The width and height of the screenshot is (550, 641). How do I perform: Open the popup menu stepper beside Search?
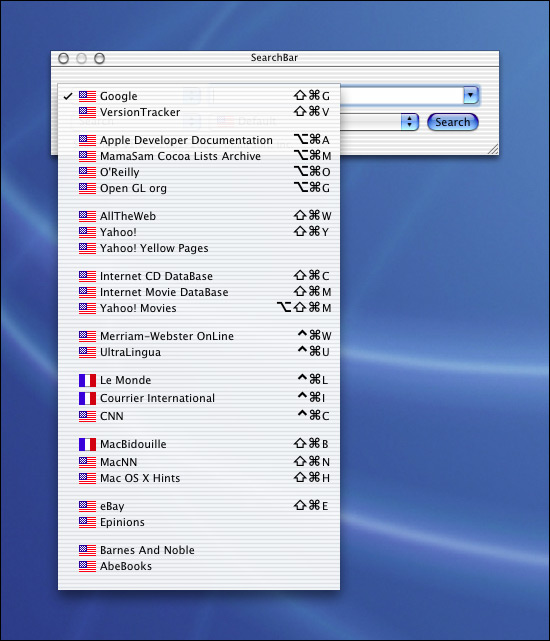coord(409,122)
